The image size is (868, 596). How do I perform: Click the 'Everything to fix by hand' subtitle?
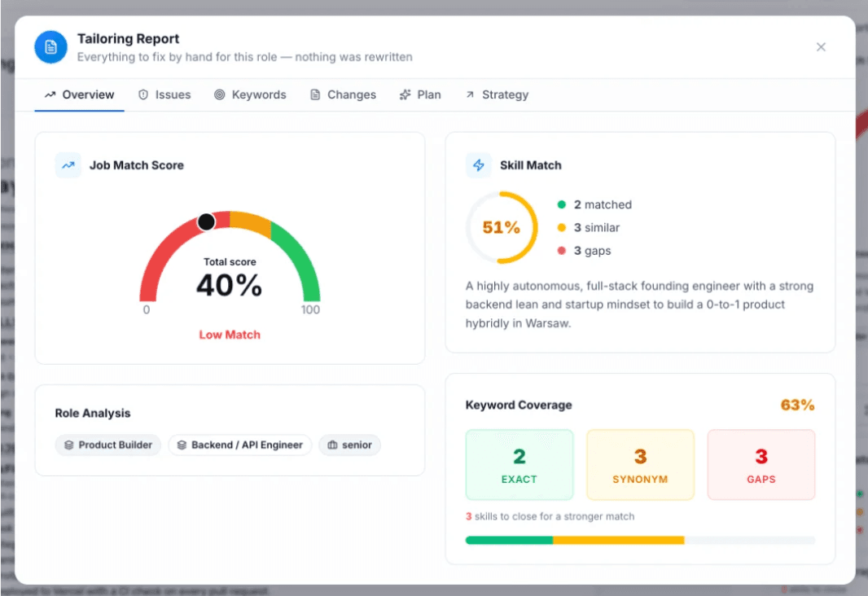pos(244,57)
